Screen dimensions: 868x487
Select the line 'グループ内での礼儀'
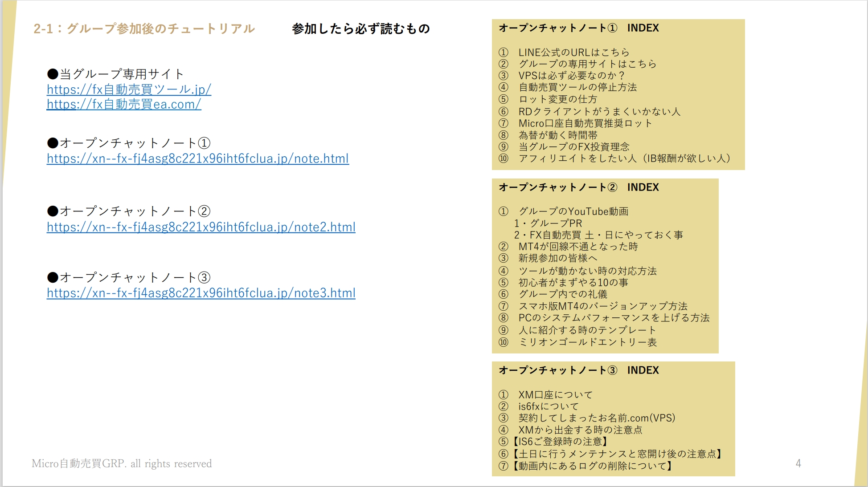click(x=563, y=294)
